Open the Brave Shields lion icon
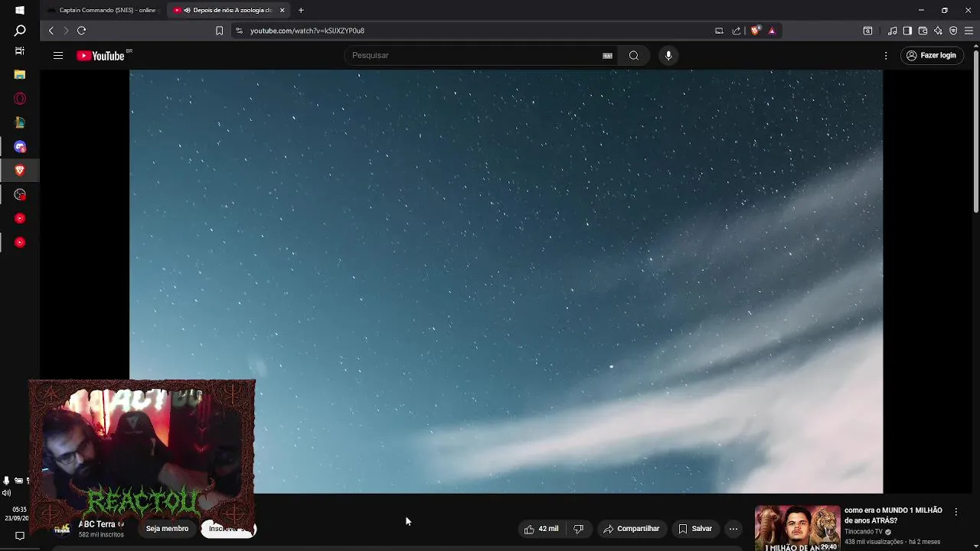 click(755, 31)
